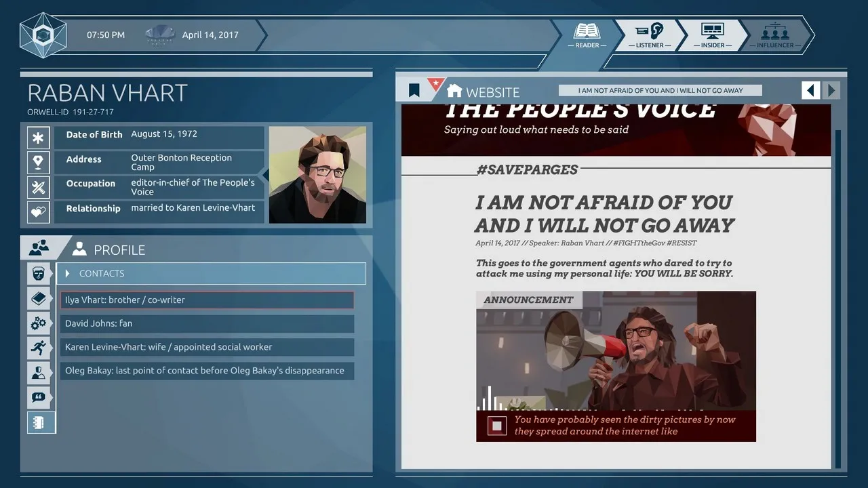
Task: Click the Address location pin icon
Action: point(39,162)
